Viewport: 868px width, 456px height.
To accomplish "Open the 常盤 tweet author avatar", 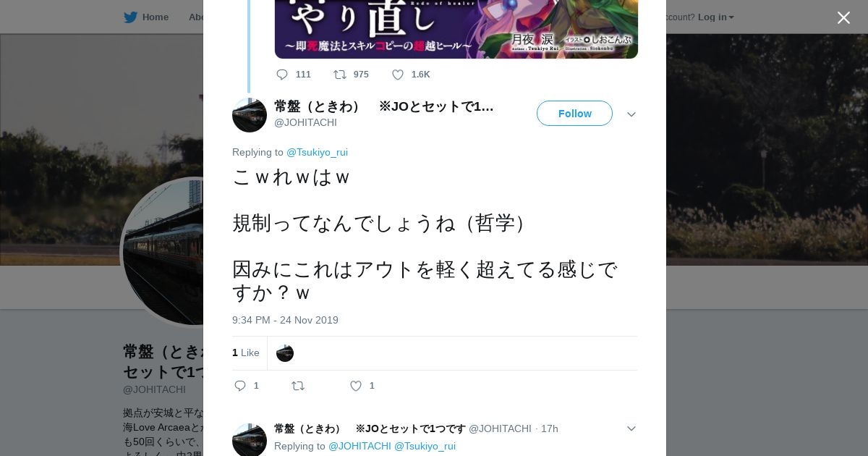I will 250,115.
